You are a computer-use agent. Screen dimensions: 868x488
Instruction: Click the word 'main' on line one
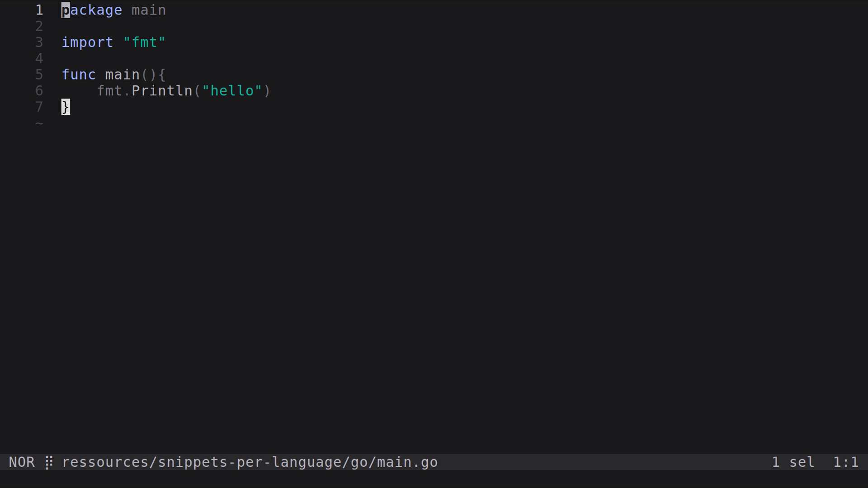coord(149,10)
